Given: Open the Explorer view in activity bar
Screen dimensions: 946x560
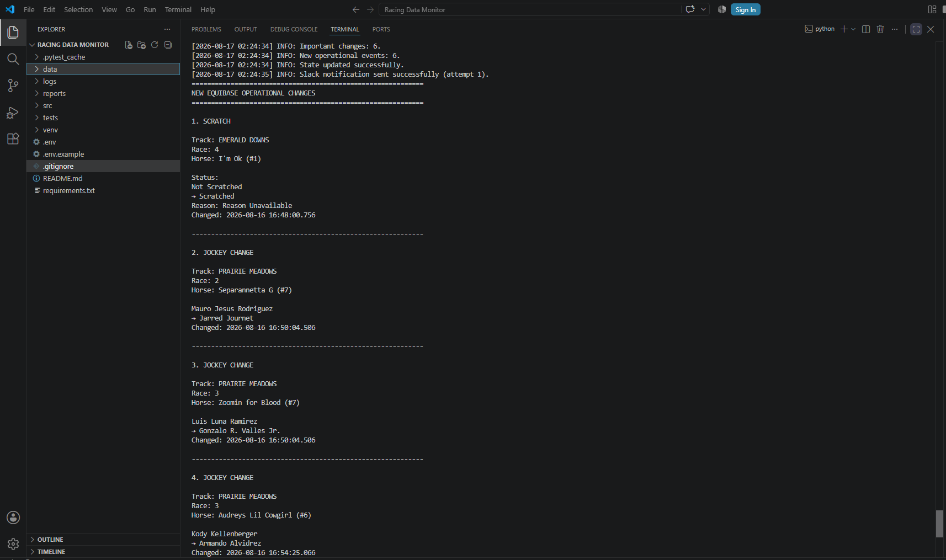Looking at the screenshot, I should point(13,33).
